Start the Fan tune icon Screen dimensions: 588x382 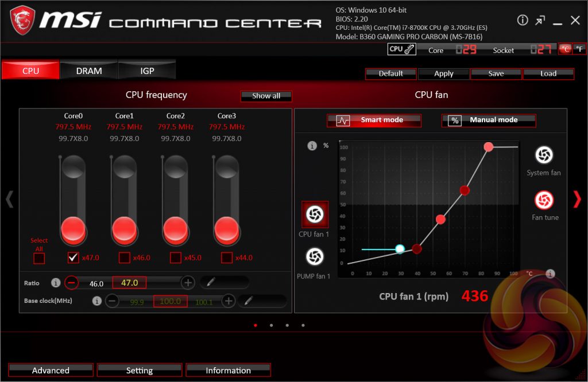pos(544,200)
